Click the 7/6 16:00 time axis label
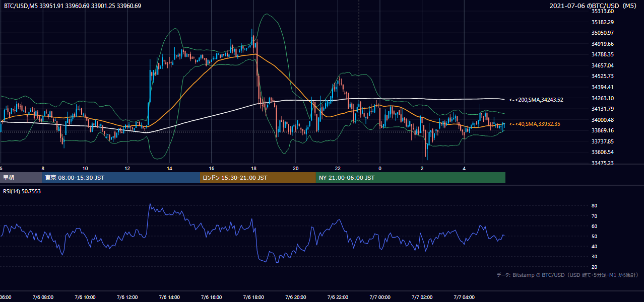This screenshot has width=644, height=302. click(x=211, y=297)
